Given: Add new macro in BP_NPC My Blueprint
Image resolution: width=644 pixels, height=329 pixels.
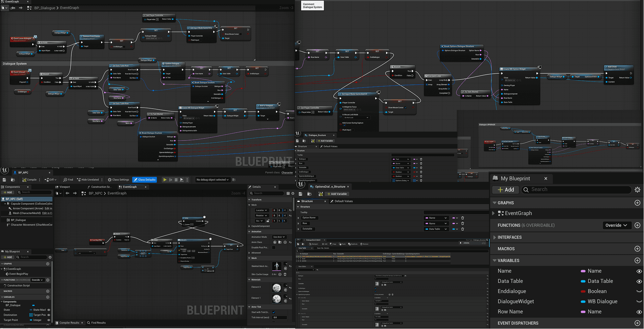Looking at the screenshot, I should coord(48,291).
